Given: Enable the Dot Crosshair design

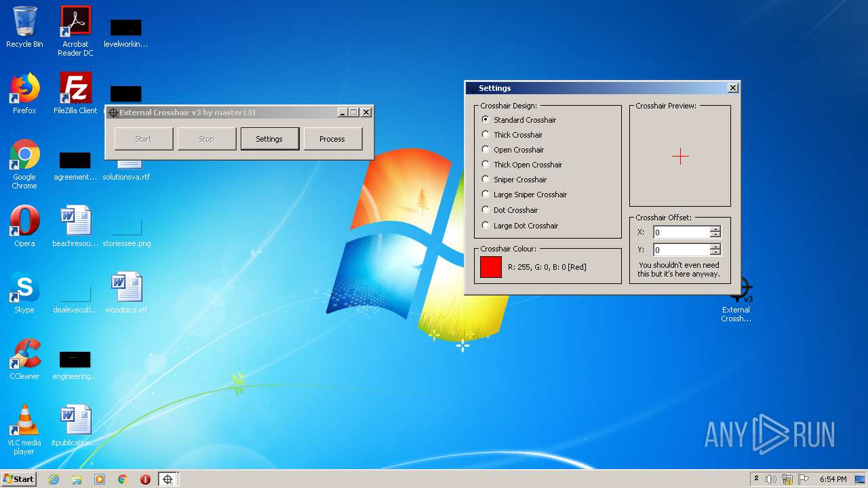Looking at the screenshot, I should tap(510, 209).
